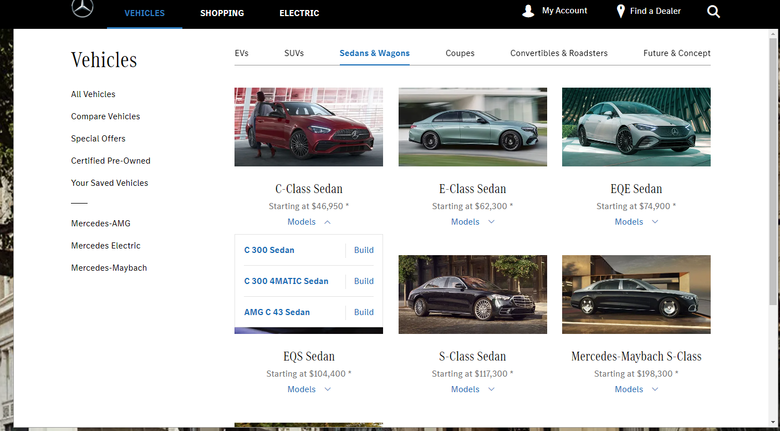Open the C 300 Sedan model
The height and width of the screenshot is (431, 780).
269,250
